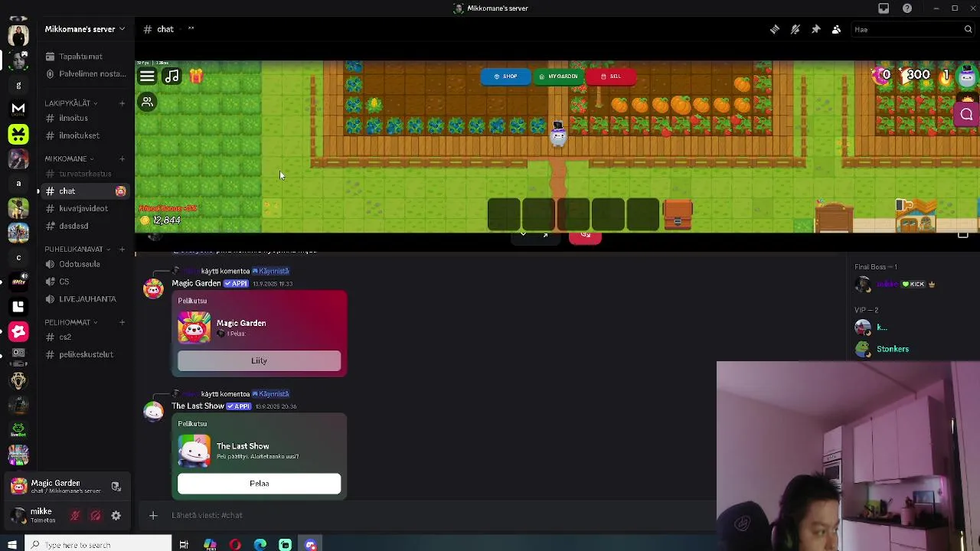The image size is (980, 551).
Task: Toggle channel notification mute icon
Action: click(795, 29)
